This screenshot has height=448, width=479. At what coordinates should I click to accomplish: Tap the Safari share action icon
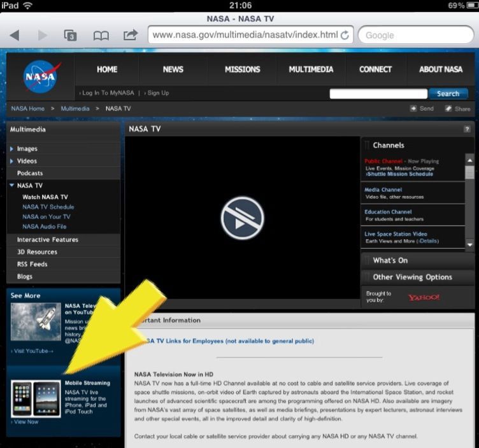[131, 35]
